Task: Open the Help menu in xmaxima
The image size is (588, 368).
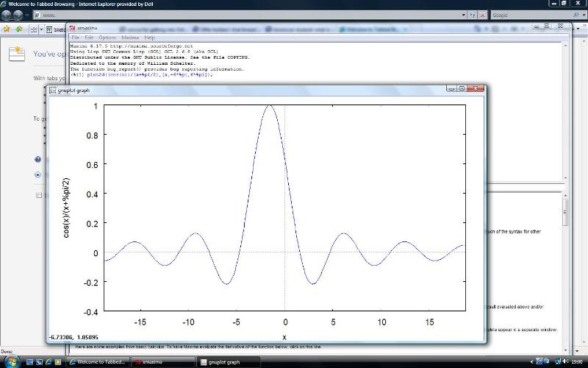Action: 150,38
